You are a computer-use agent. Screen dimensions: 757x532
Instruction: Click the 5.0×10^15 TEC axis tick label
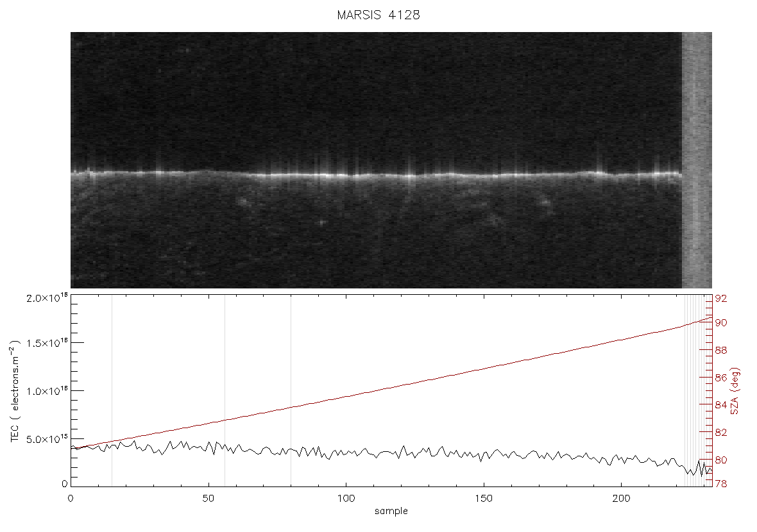(x=47, y=438)
